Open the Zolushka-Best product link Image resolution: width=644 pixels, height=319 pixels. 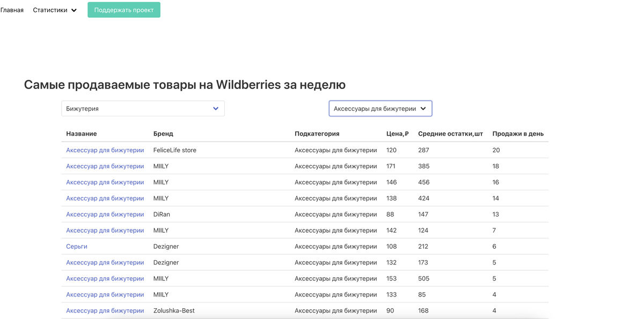pyautogui.click(x=105, y=311)
